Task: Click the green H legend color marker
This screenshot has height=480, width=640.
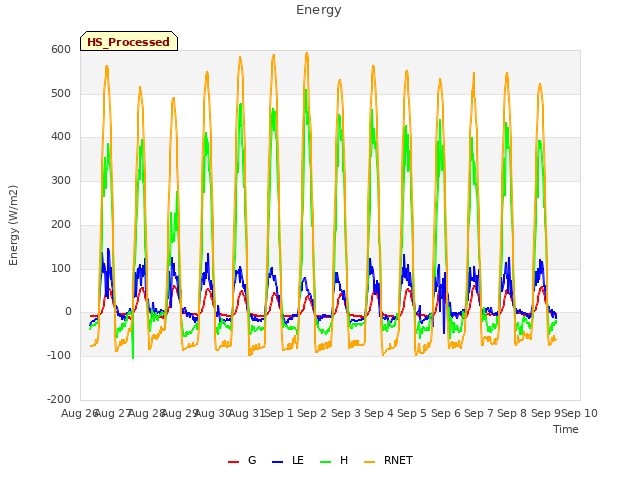Action: tap(325, 462)
